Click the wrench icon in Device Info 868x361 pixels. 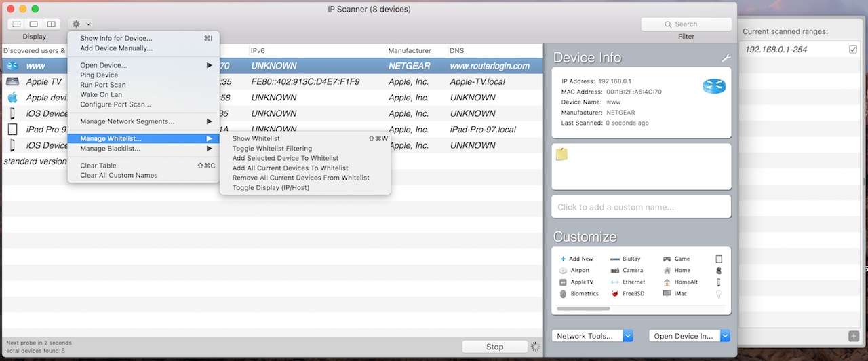click(726, 58)
